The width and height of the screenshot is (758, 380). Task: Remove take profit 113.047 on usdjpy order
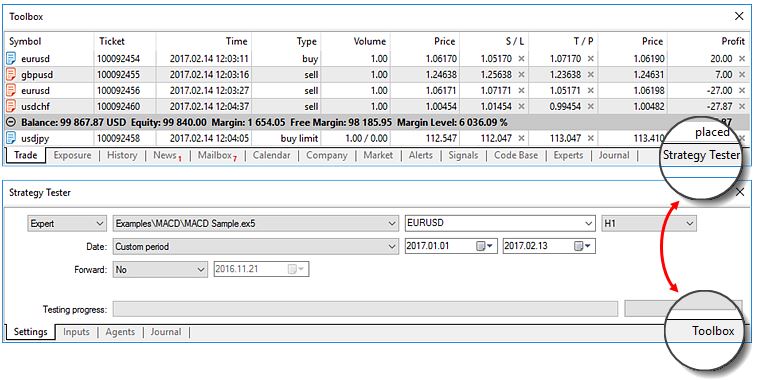pos(590,138)
